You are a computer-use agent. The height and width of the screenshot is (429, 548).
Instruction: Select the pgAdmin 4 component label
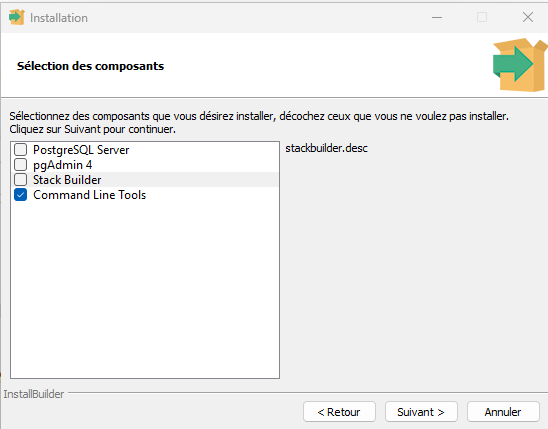(x=63, y=165)
